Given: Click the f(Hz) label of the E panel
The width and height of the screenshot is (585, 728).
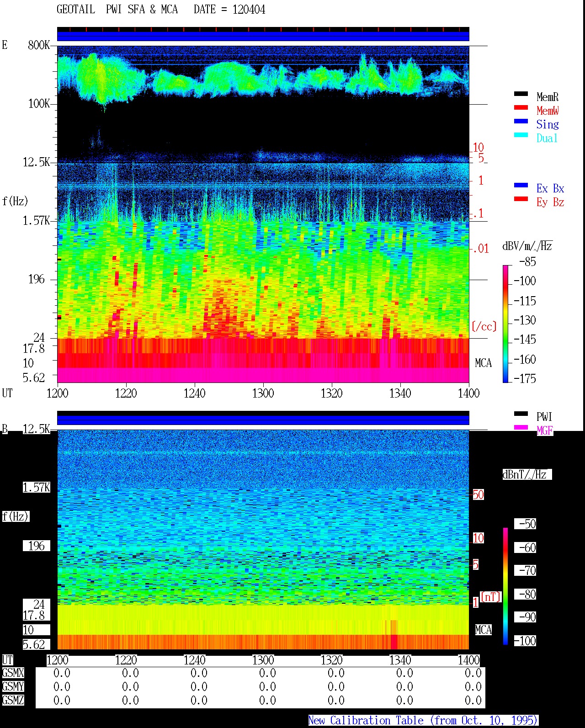Looking at the screenshot, I should pyautogui.click(x=15, y=201).
